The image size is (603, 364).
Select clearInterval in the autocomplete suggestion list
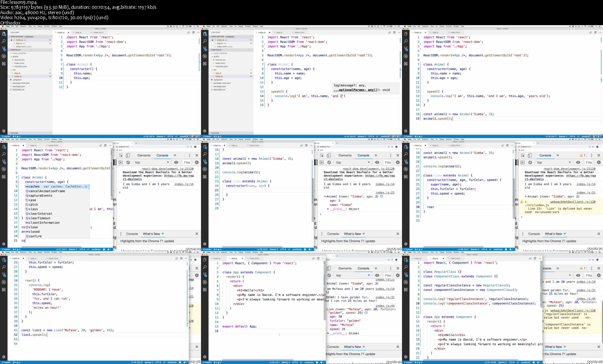pyautogui.click(x=41, y=214)
